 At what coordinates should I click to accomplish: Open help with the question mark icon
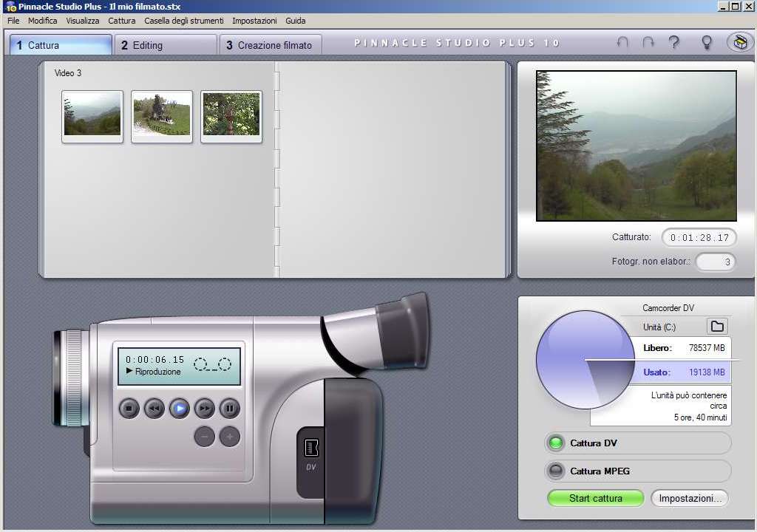(673, 43)
